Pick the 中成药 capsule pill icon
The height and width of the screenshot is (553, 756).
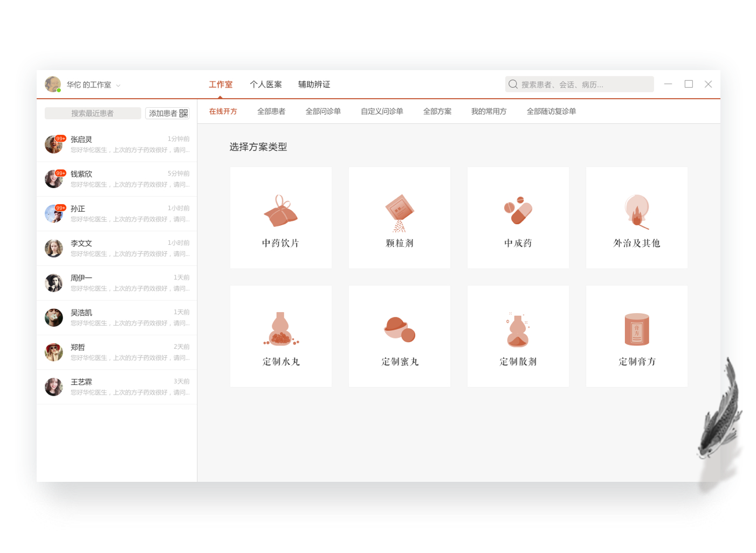click(518, 211)
